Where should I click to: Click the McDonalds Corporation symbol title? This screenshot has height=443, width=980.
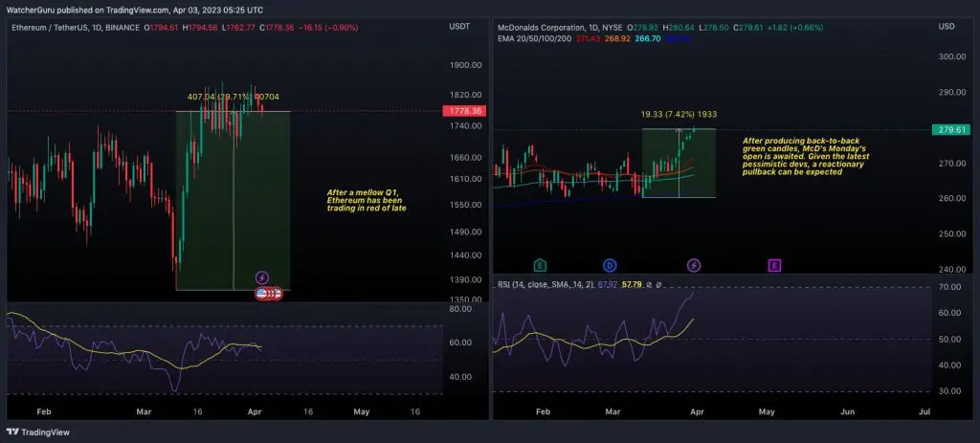542,28
